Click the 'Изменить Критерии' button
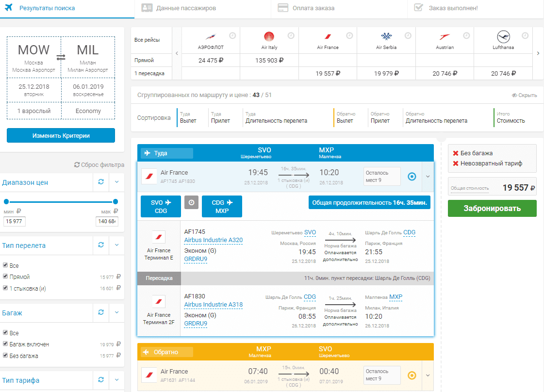The width and height of the screenshot is (544, 392). click(61, 135)
